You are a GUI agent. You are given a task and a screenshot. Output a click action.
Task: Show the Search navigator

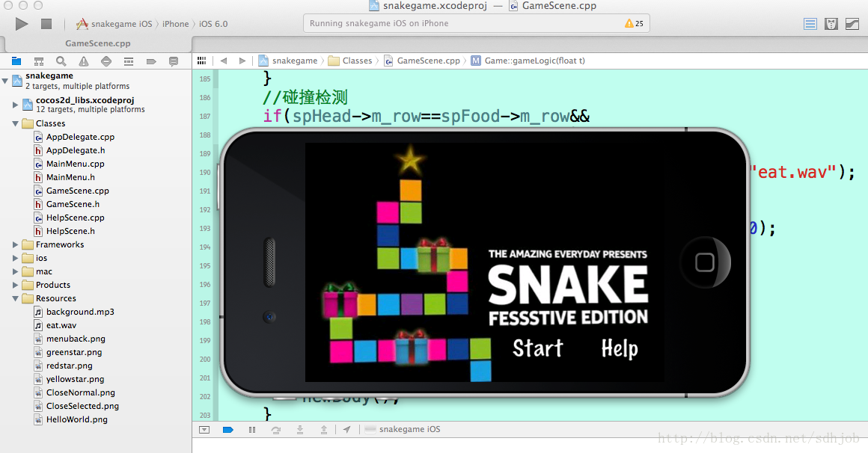(61, 61)
